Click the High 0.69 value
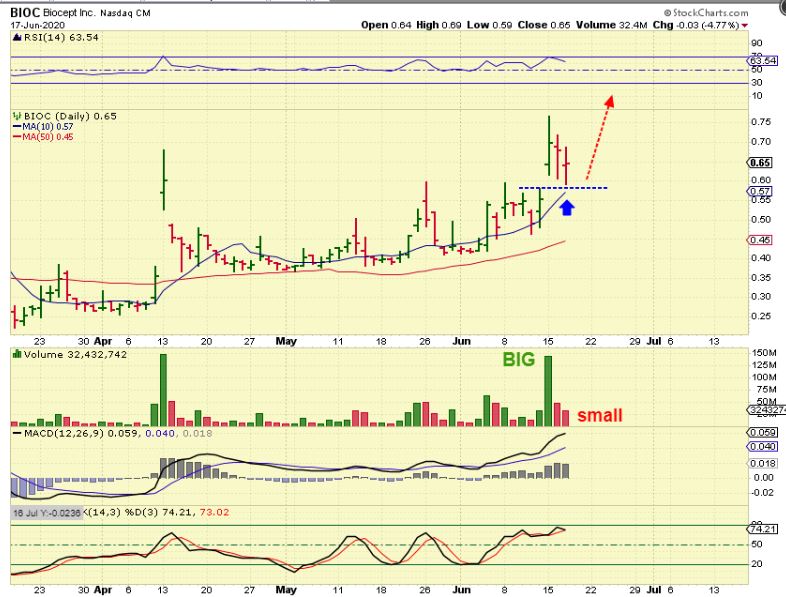Viewport: 786px width, 597px height. click(438, 25)
